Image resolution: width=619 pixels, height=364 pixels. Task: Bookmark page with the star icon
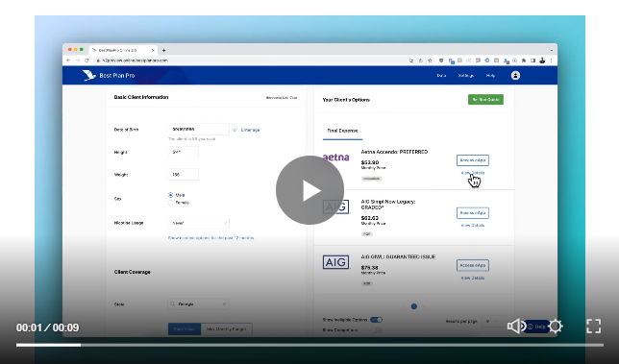click(x=430, y=61)
